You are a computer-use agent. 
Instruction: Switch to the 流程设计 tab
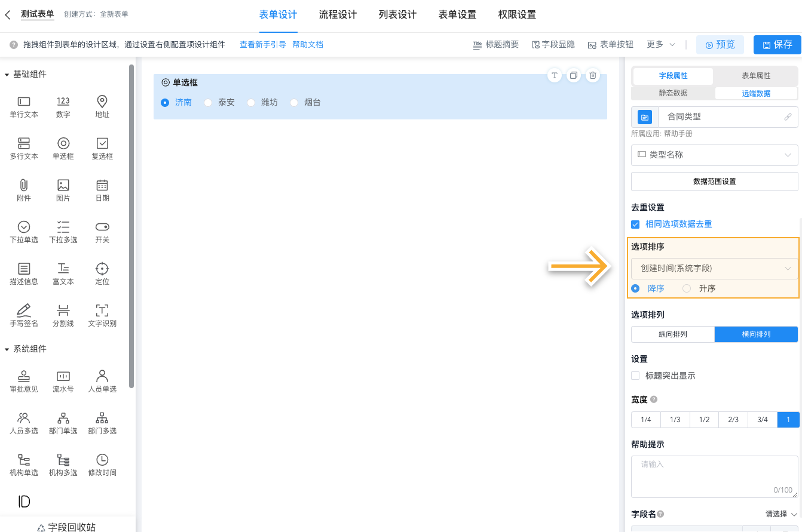[338, 14]
